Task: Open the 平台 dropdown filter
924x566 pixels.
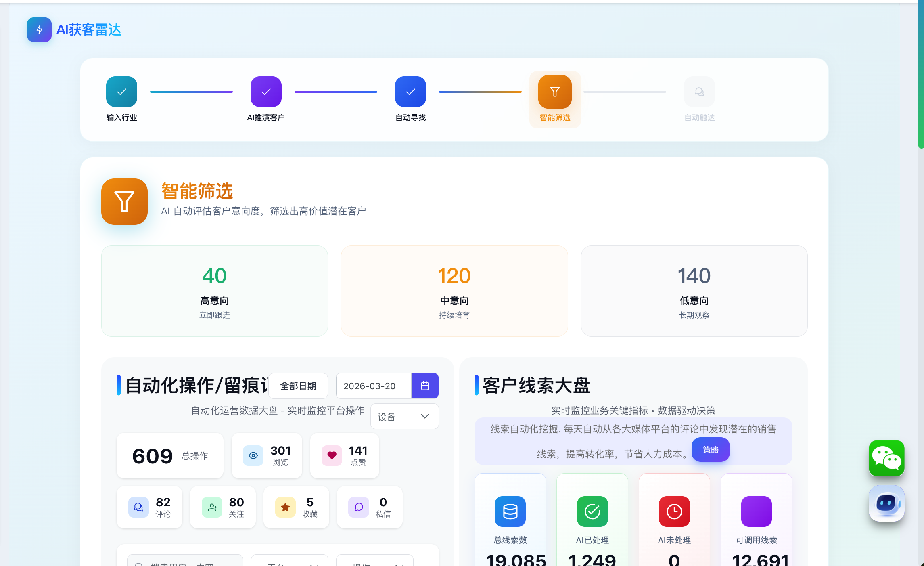Action: 290,562
